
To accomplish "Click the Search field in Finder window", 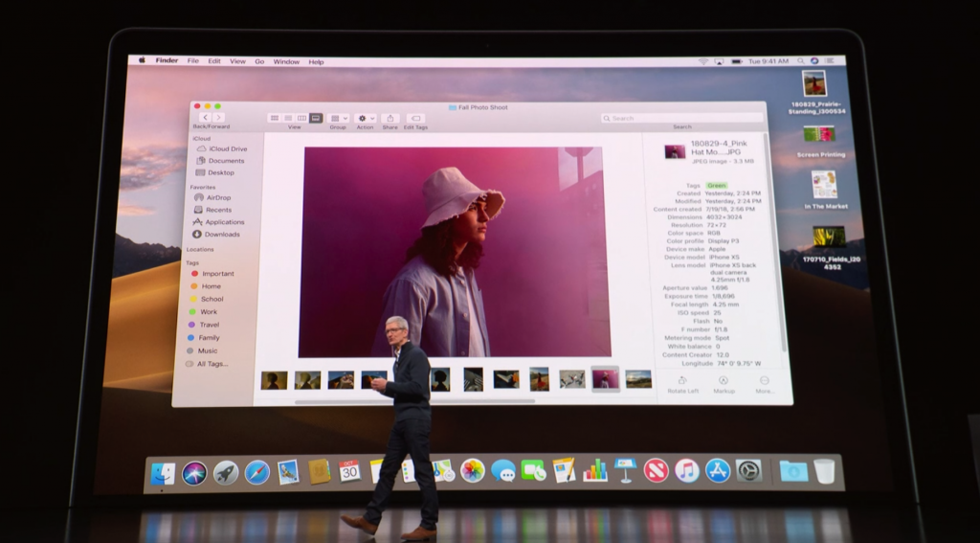I will [x=683, y=118].
